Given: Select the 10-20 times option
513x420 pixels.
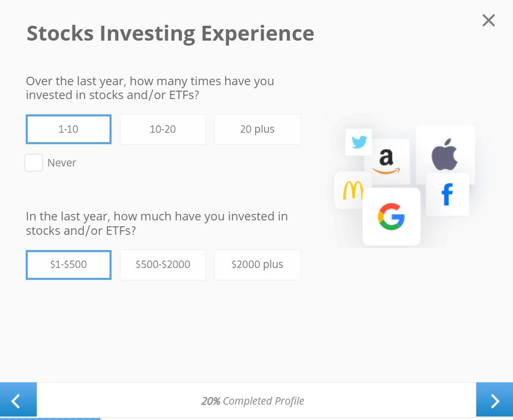Looking at the screenshot, I should (163, 129).
